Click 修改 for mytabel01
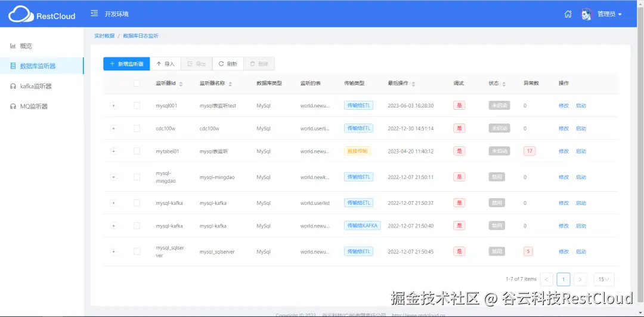The width and height of the screenshot is (644, 317). (564, 151)
